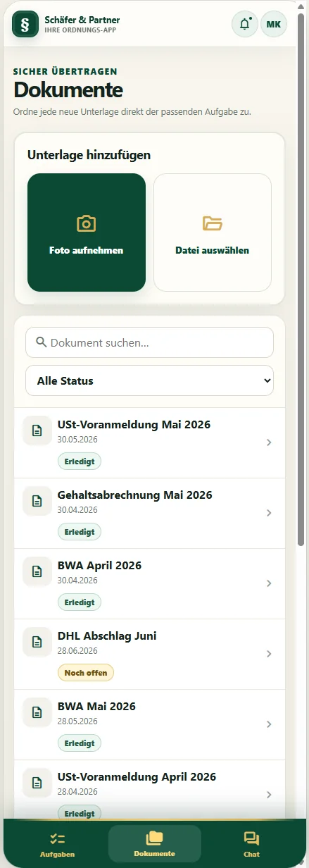Expand Gehaltsabrechnung Mai 2026 row chevron
The width and height of the screenshot is (309, 868).
(x=270, y=513)
